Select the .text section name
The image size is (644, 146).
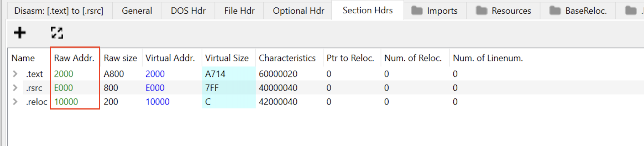coord(35,74)
